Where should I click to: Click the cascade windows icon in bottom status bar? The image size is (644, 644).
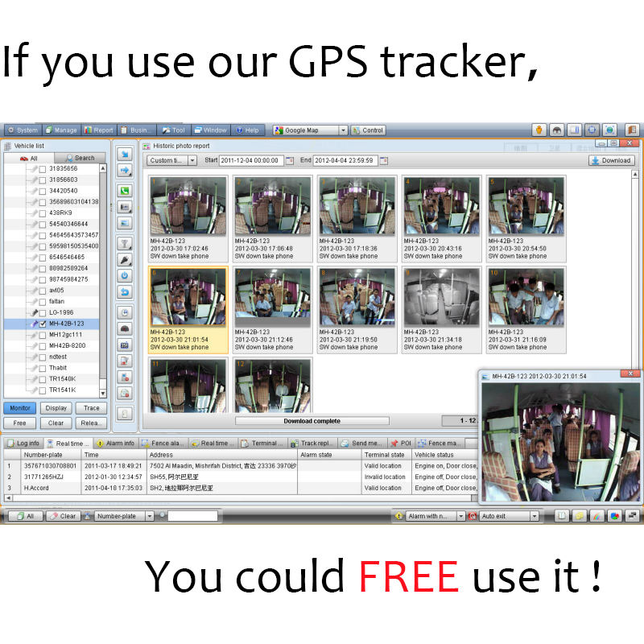click(x=633, y=516)
